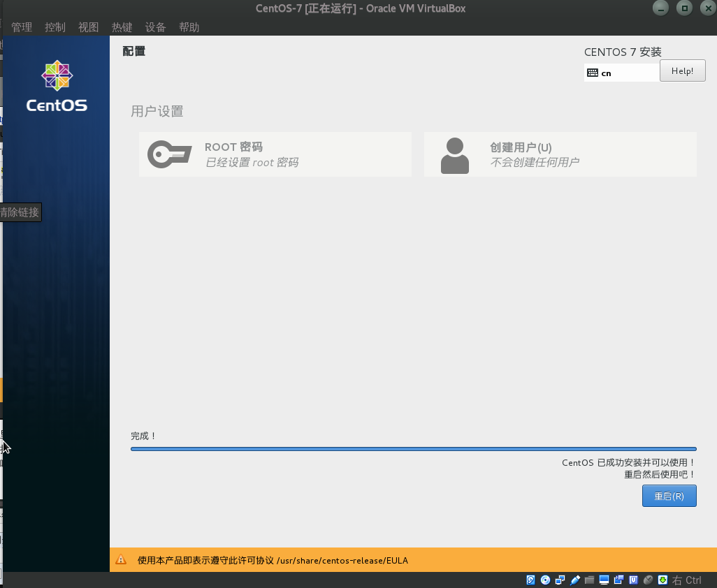
Task: Open the 设备 menu
Action: (155, 27)
